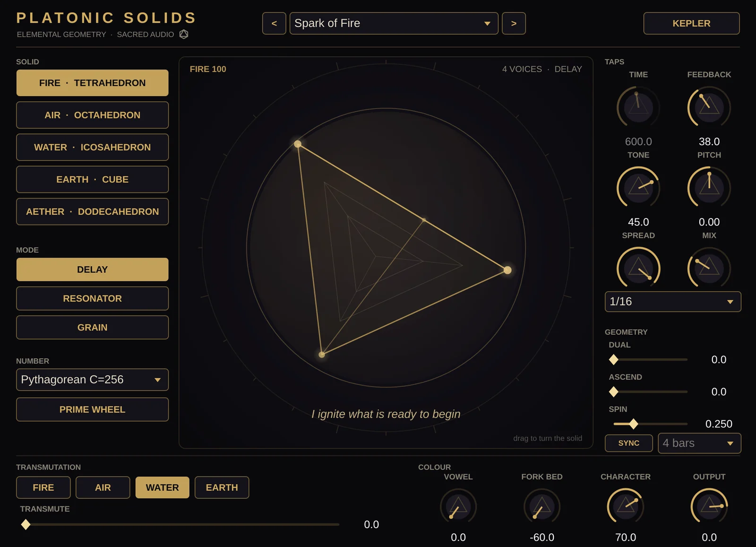Image resolution: width=756 pixels, height=547 pixels.
Task: Select Water Icosahedron solid
Action: (x=93, y=147)
